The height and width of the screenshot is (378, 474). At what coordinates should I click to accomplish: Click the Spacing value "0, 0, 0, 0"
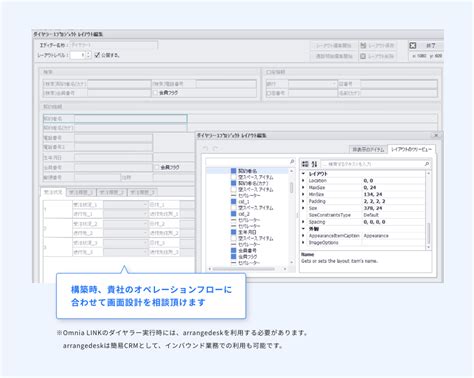374,222
